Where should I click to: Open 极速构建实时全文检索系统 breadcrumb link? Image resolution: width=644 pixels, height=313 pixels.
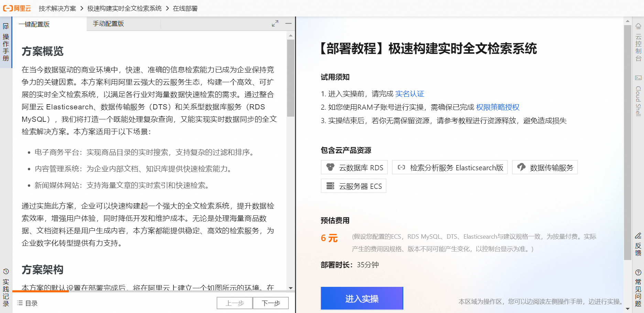[x=124, y=8]
